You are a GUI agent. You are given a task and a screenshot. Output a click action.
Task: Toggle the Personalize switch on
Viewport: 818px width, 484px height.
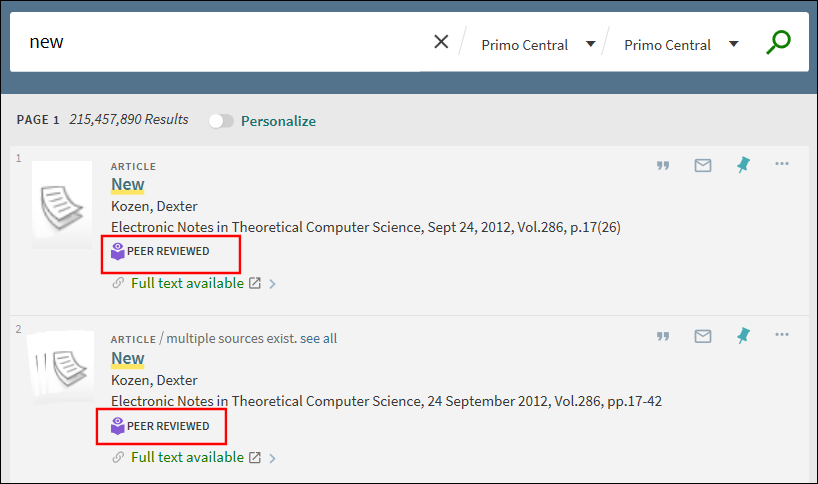coord(221,121)
